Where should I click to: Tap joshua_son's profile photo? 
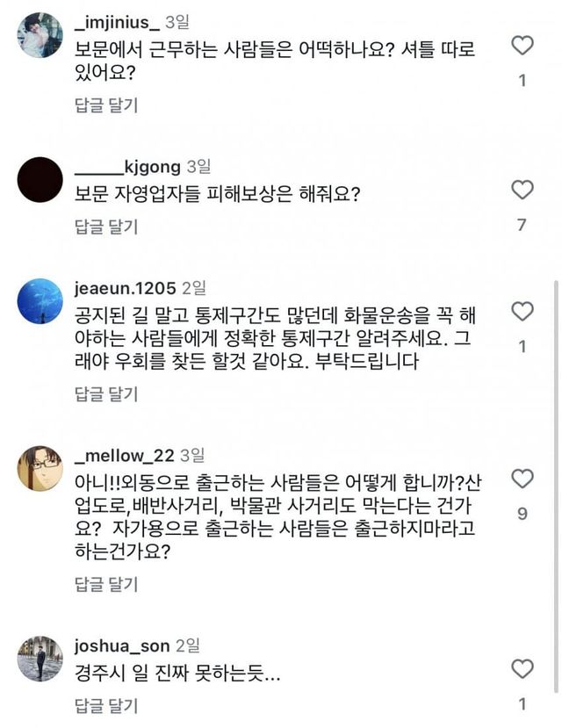pos(40,659)
